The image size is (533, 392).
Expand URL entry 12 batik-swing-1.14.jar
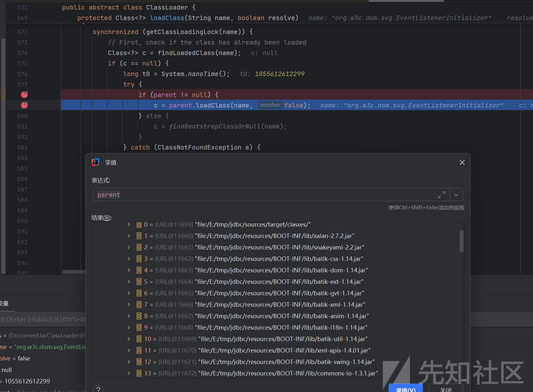[x=129, y=362]
